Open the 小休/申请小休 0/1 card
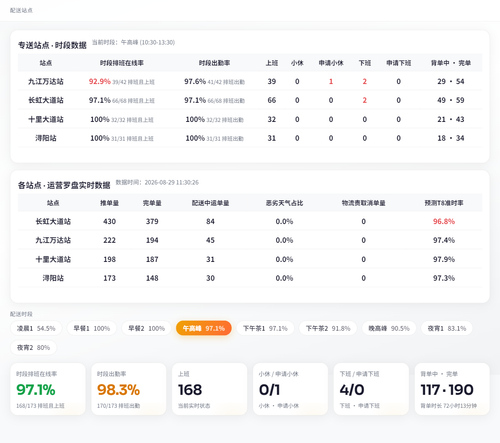This screenshot has height=443, width=500. (x=290, y=389)
